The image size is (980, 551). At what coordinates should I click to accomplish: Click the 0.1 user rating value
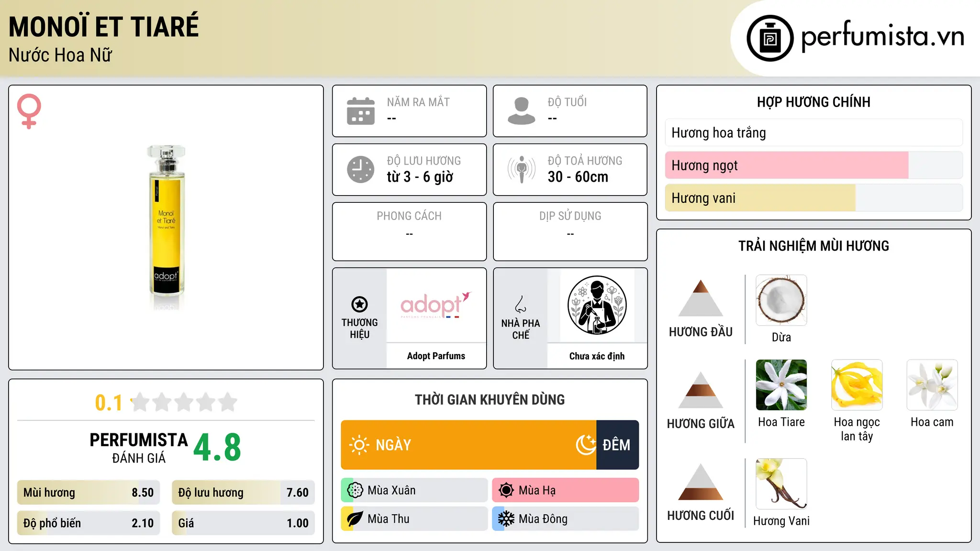point(109,403)
